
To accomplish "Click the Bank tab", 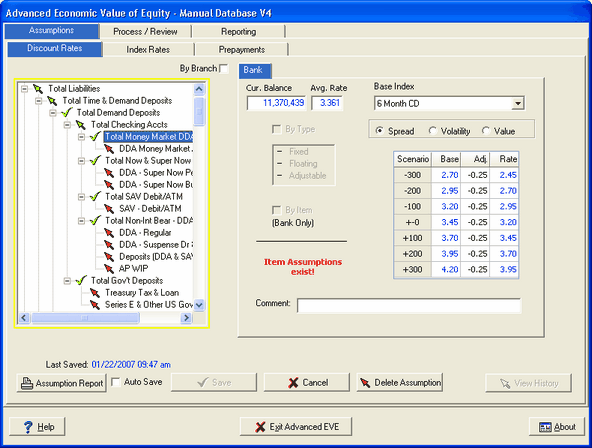I will coord(255,70).
